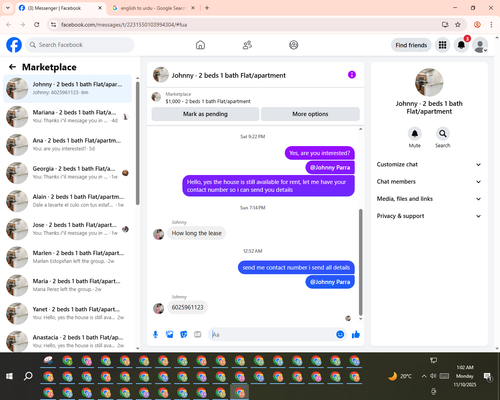Viewport: 500px width, 400px height.
Task: View site information icon in address bar
Action: (53, 25)
